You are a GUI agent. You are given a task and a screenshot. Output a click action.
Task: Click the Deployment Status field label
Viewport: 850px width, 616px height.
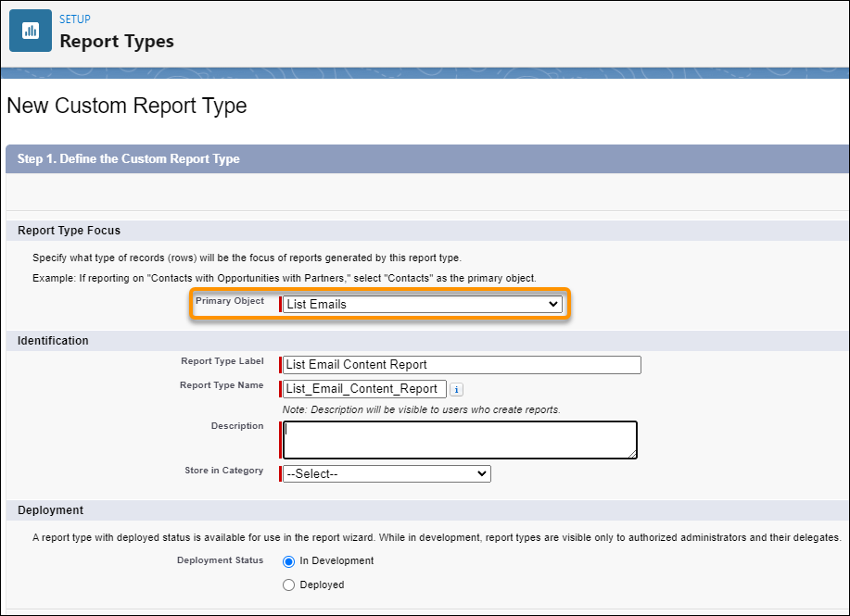click(220, 560)
